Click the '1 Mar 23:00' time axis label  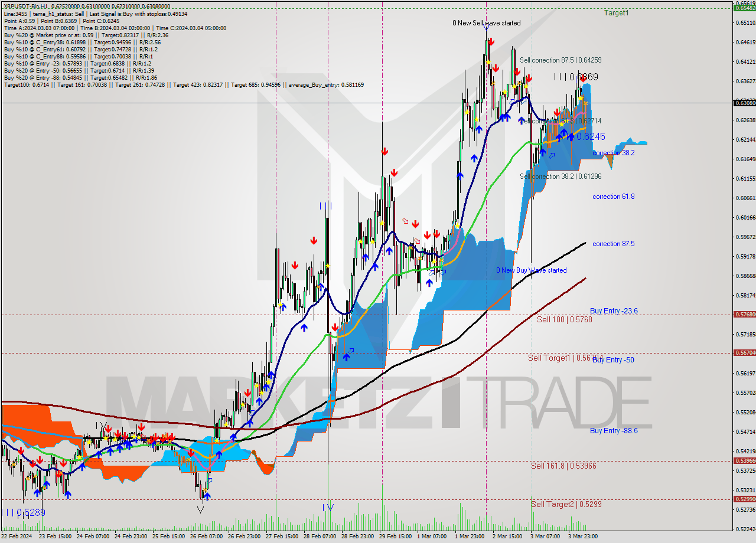470,537
